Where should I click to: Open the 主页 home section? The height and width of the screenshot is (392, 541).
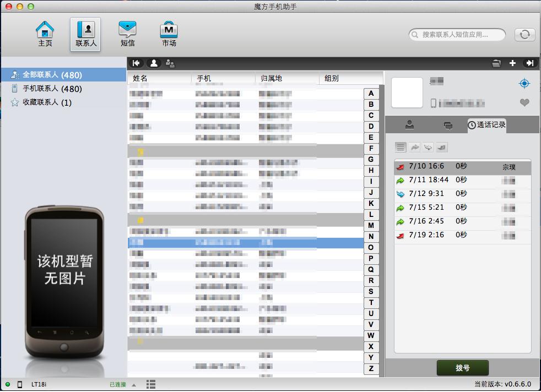[x=45, y=34]
